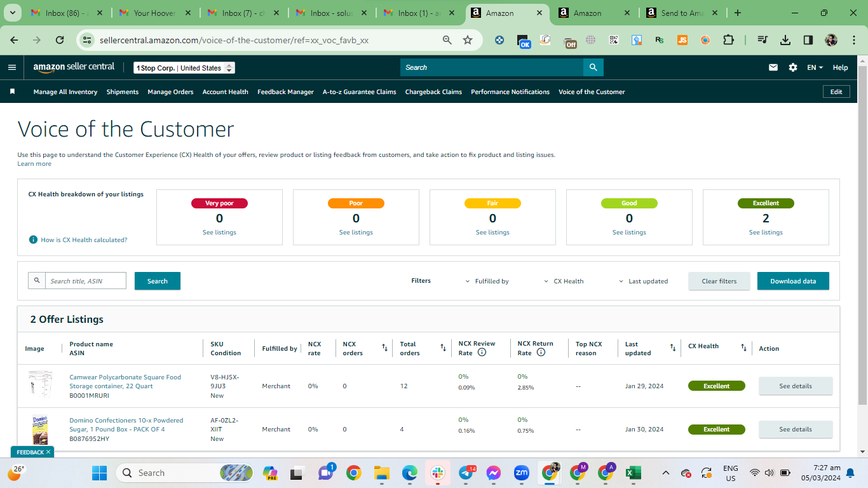Go to Manage All Inventory
The height and width of the screenshot is (488, 868).
point(65,92)
